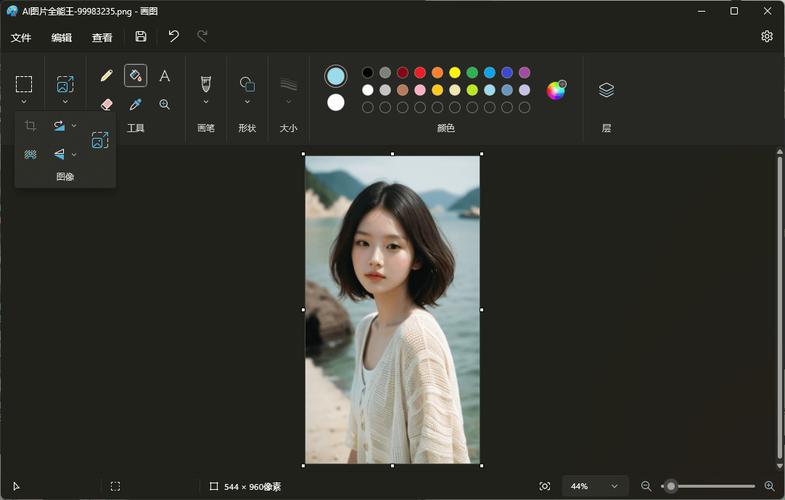Click the '544 × 960像素' canvas size text
Screen dimensions: 785x500
point(252,486)
